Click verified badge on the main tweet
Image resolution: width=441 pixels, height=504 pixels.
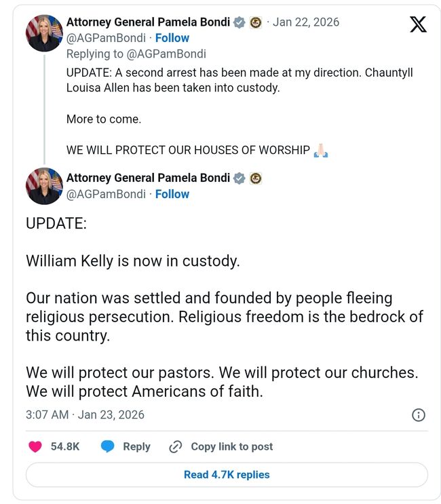[239, 178]
